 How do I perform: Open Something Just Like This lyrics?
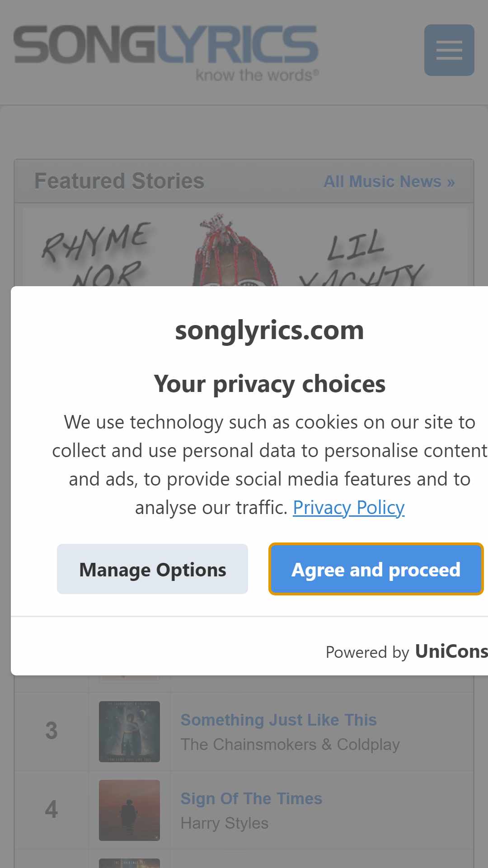coord(278,720)
